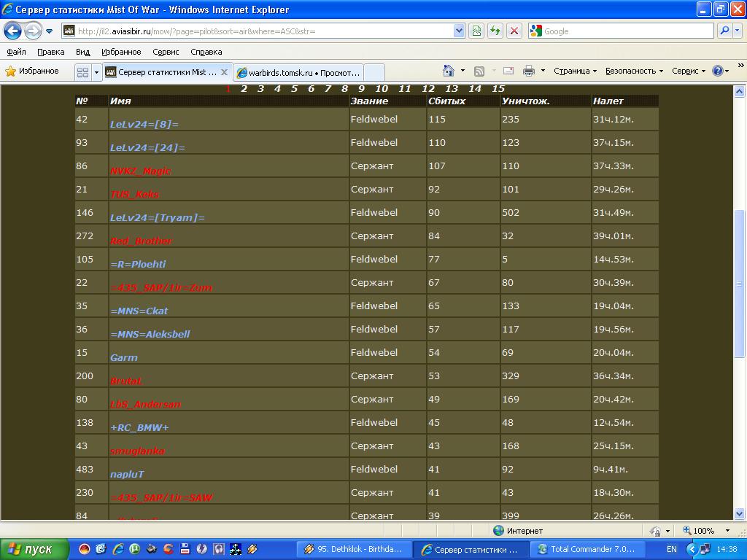This screenshot has height=560, width=747.
Task: Click the Refresh page icon
Action: click(x=495, y=31)
